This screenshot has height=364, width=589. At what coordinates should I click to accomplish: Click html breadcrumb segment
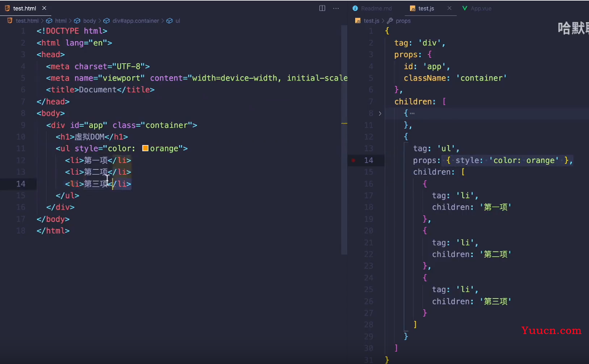point(61,21)
